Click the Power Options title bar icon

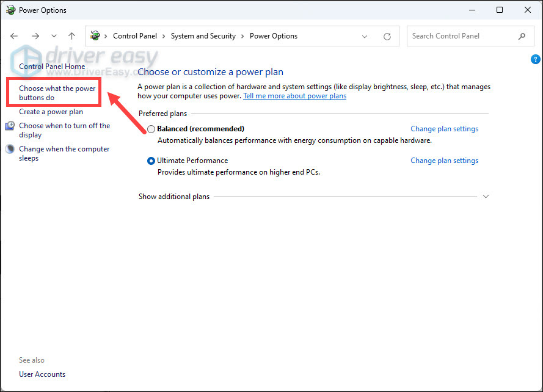[10, 10]
